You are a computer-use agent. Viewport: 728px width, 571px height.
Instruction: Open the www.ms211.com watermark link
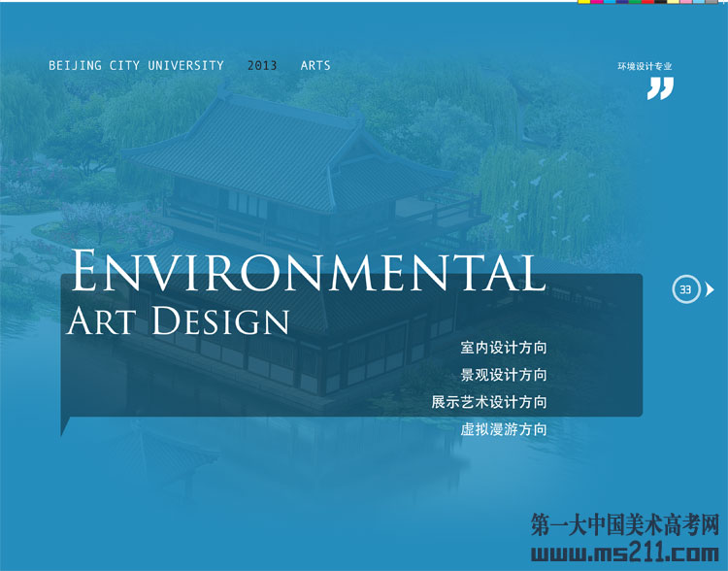tap(625, 554)
